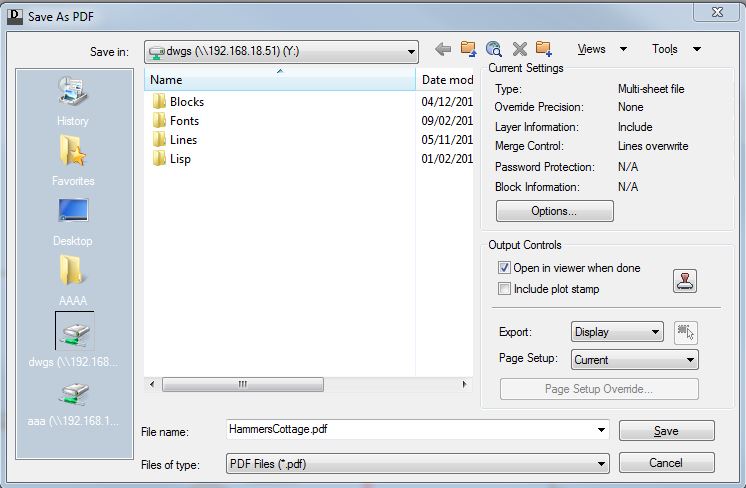
Task: Open the Tools menu
Action: coord(676,49)
